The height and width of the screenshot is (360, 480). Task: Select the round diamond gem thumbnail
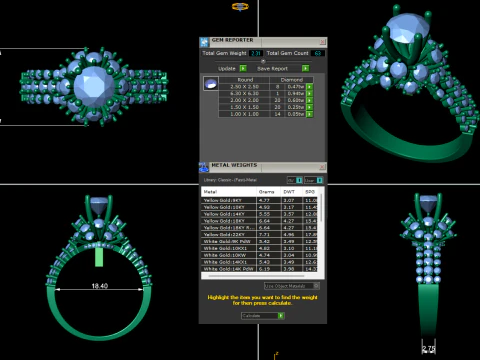(211, 84)
